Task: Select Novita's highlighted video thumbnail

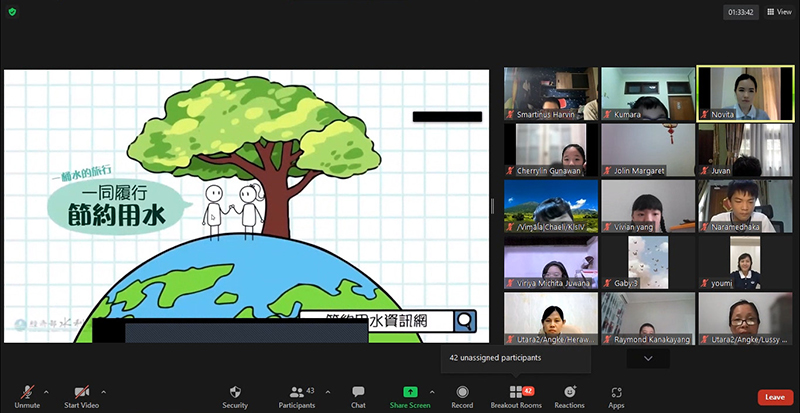Action: 743,94
